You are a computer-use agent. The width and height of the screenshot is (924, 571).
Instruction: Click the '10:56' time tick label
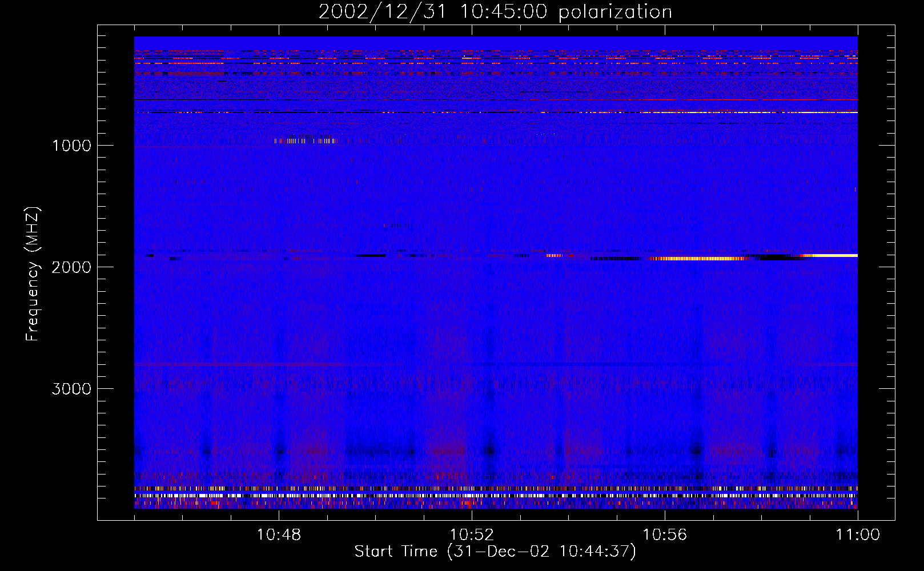coord(665,535)
